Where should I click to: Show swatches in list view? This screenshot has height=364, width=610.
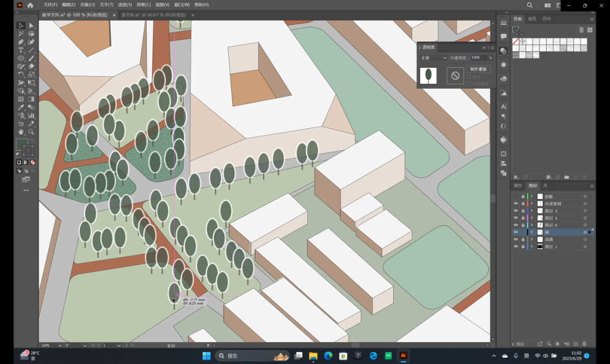pyautogui.click(x=582, y=30)
